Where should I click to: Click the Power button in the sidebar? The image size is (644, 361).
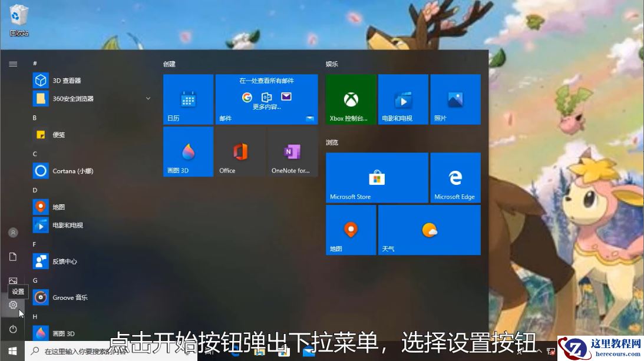click(x=13, y=329)
